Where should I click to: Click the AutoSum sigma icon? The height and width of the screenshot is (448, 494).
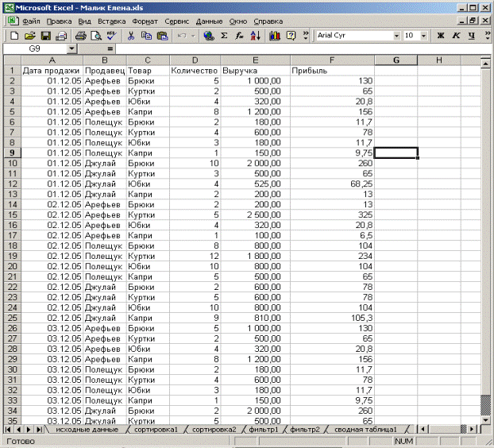click(224, 36)
